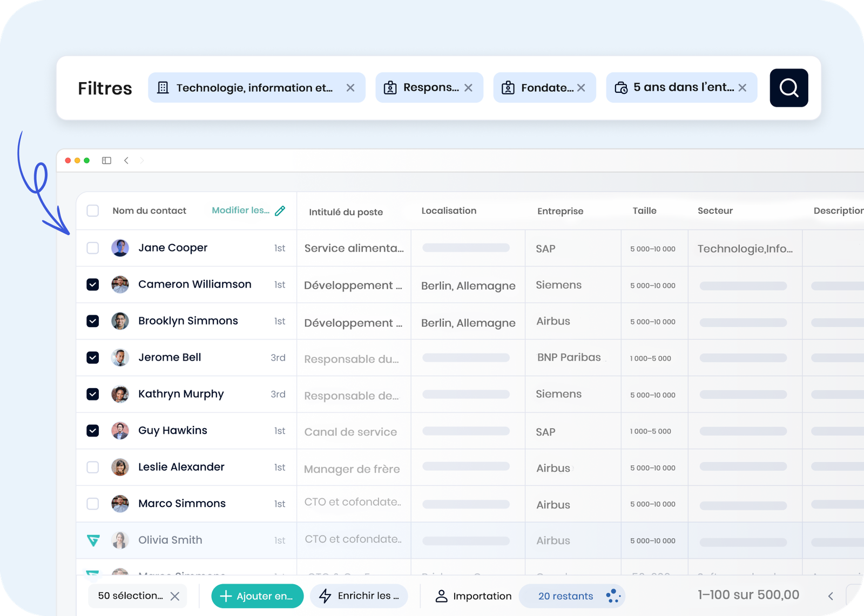
Task: Open the Importation option
Action: coord(473,596)
